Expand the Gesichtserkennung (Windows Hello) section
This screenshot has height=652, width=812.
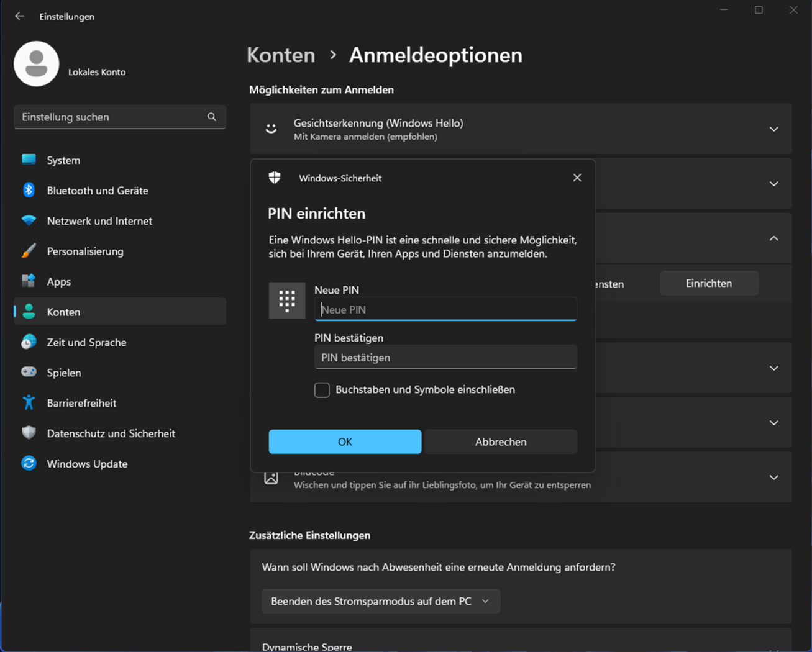coord(773,129)
